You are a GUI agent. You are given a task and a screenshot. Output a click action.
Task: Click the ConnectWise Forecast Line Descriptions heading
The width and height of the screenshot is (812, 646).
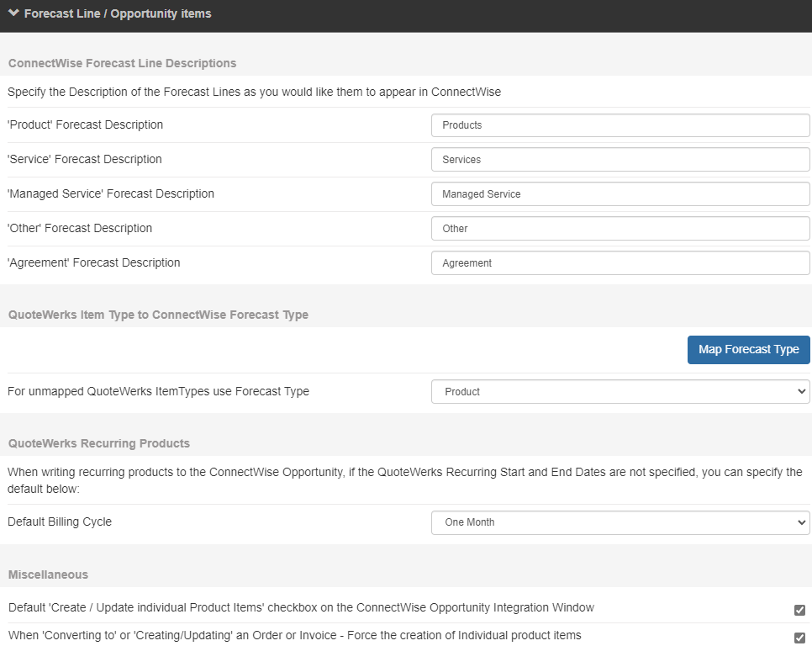tap(122, 63)
